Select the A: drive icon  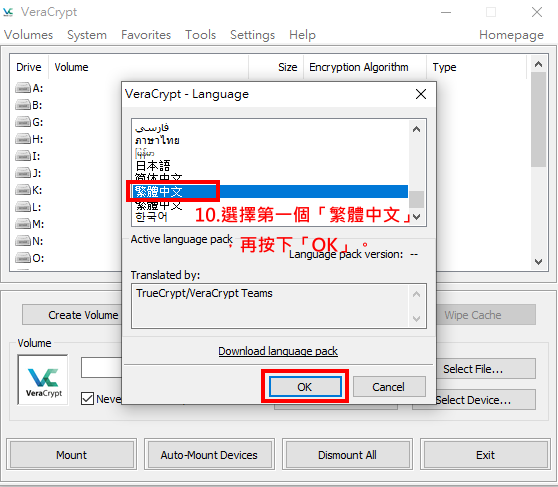point(23,88)
